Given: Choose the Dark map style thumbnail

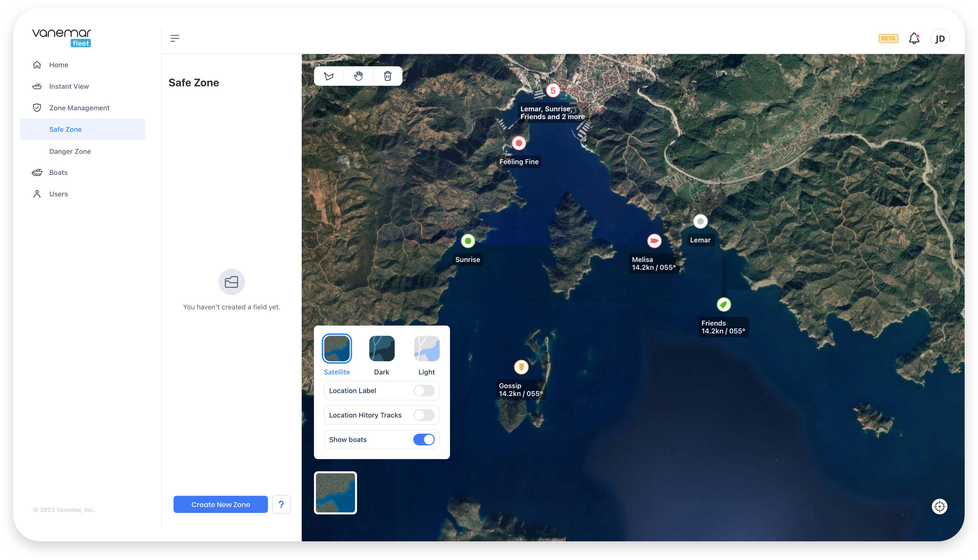Looking at the screenshot, I should tap(382, 348).
